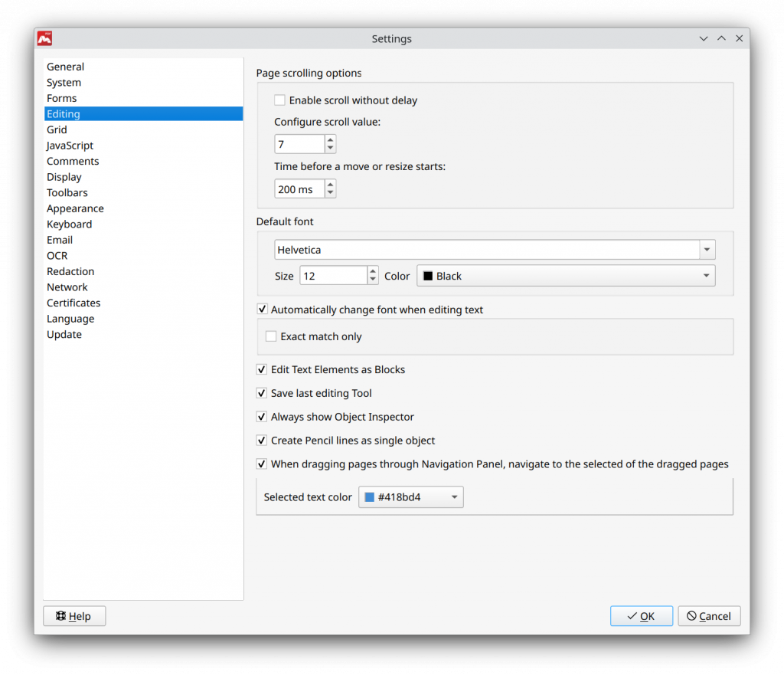Disable Save last editing Tool
Screen dimensions: 784x675
point(262,393)
